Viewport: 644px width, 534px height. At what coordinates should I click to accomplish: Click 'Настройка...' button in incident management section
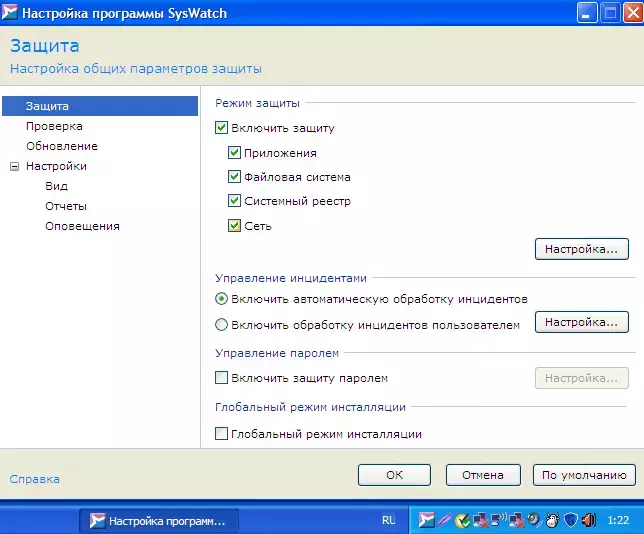tap(582, 322)
